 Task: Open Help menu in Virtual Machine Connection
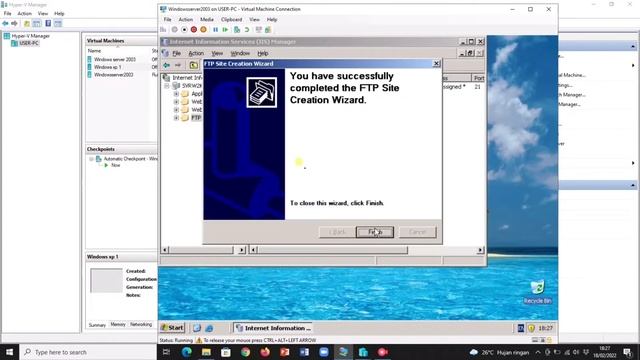[272, 19]
